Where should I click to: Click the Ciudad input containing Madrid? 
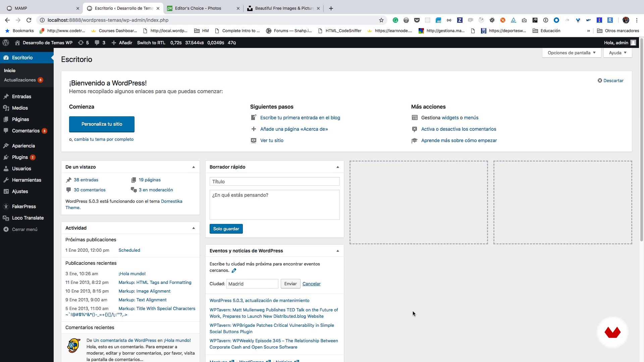coord(252,284)
